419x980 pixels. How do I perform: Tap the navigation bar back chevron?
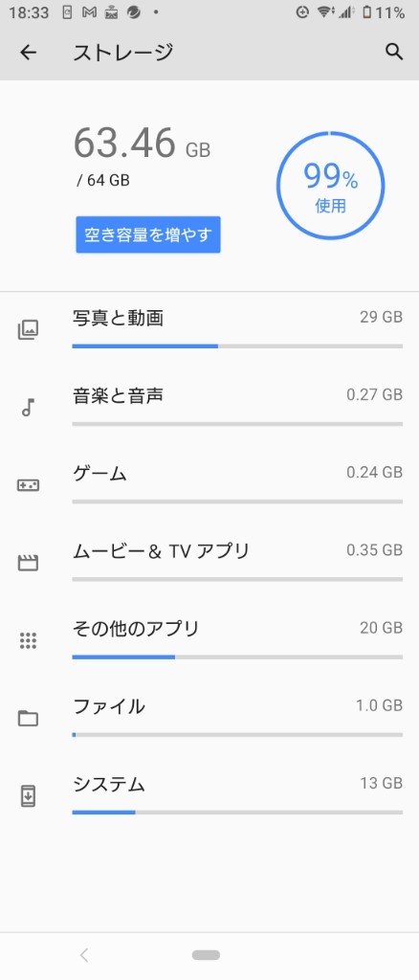point(84,955)
